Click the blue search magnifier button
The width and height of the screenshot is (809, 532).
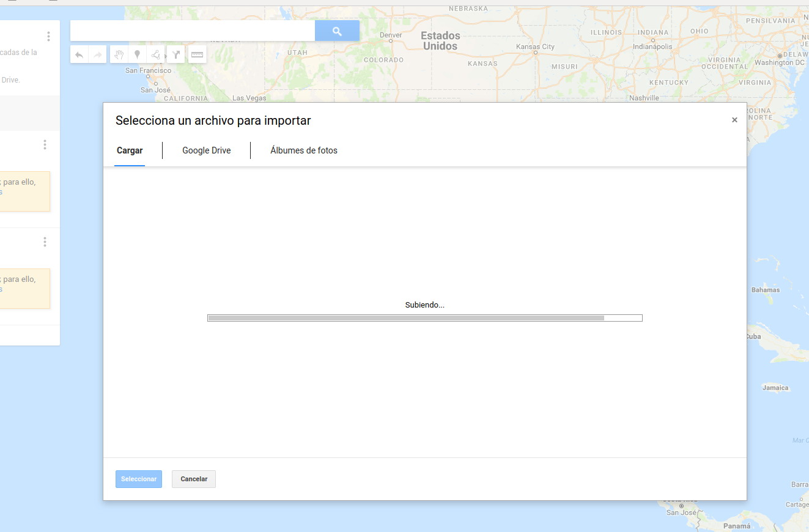coord(337,31)
